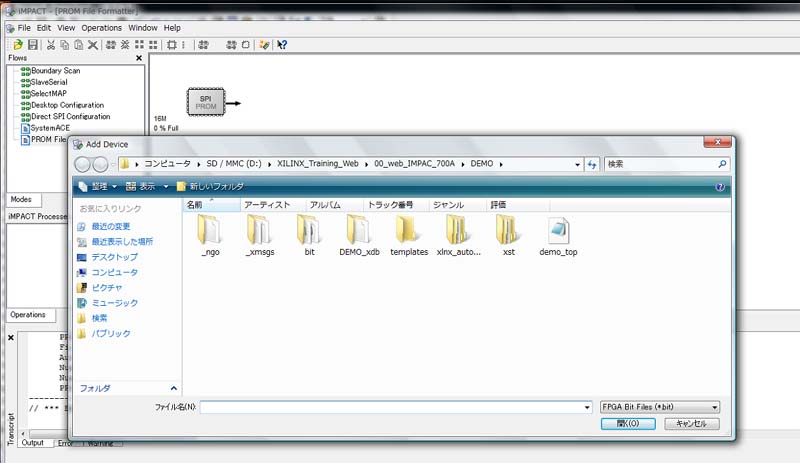
Task: Click Forward button in Add Device dialog
Action: point(101,164)
